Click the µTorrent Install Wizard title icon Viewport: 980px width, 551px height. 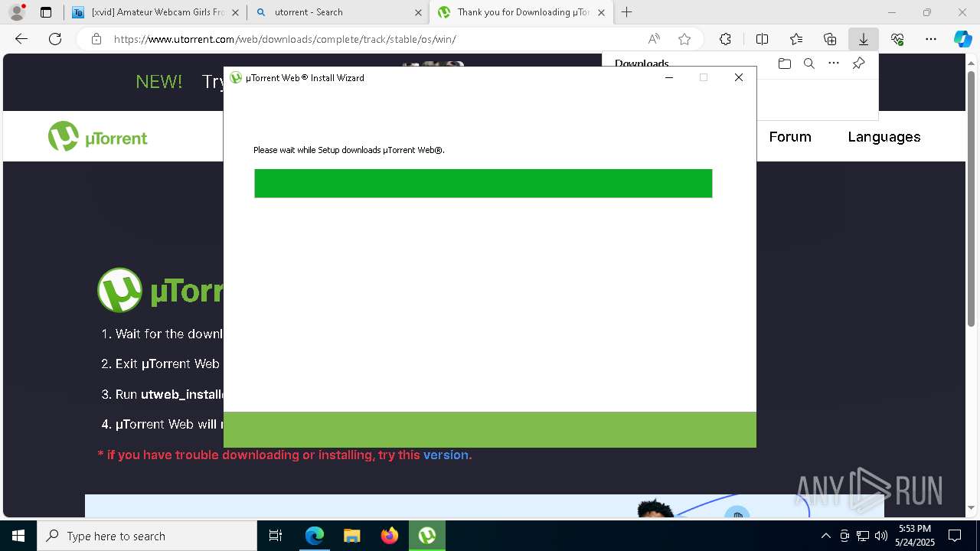[236, 77]
